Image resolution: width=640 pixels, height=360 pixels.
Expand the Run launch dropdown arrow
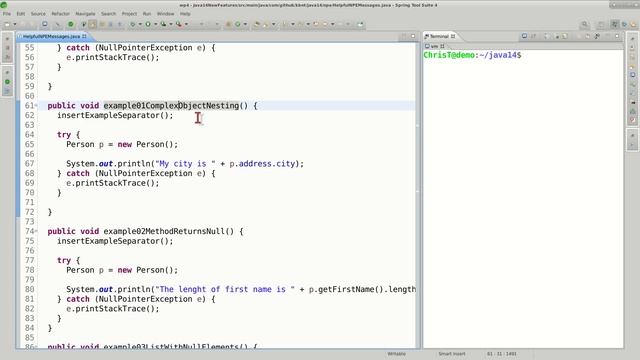tap(156, 24)
